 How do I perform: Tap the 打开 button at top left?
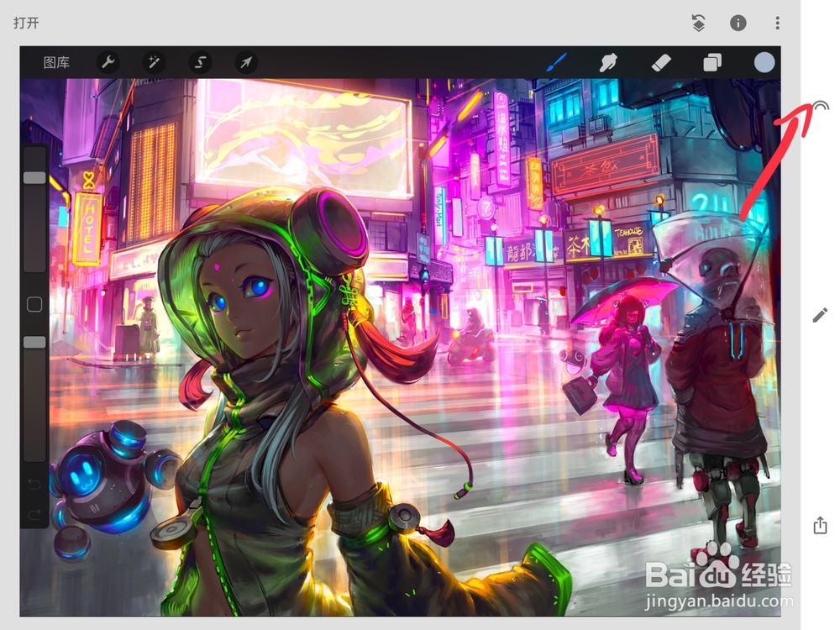(x=26, y=23)
